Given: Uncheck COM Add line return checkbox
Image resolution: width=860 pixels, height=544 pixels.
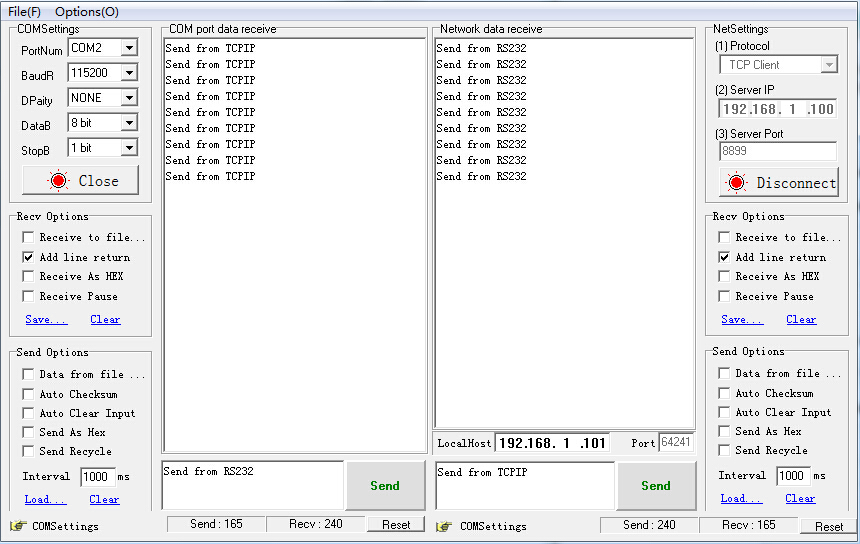Looking at the screenshot, I should click(x=28, y=257).
